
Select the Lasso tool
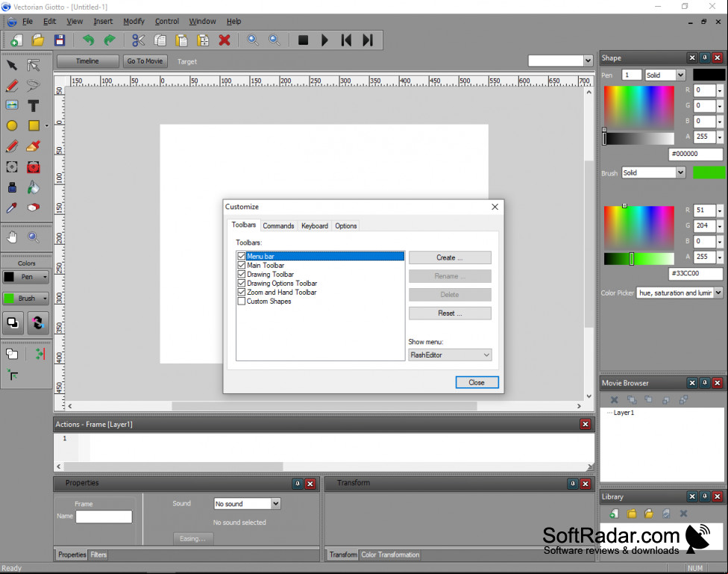click(34, 86)
